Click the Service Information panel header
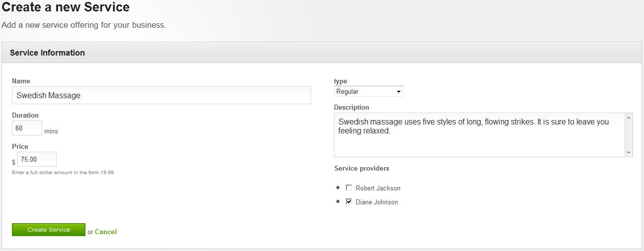 [x=47, y=53]
